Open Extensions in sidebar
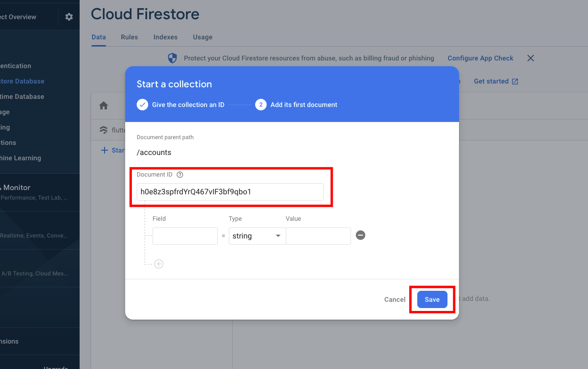 click(10, 341)
